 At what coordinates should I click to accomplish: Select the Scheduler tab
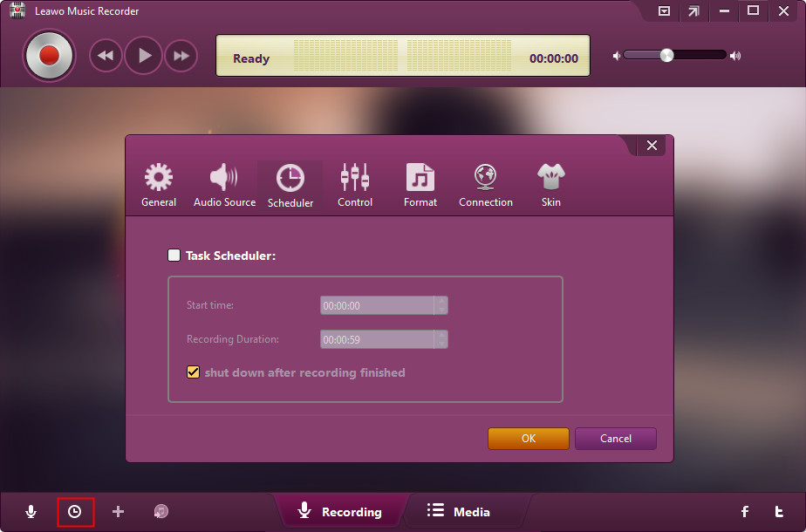pyautogui.click(x=290, y=186)
